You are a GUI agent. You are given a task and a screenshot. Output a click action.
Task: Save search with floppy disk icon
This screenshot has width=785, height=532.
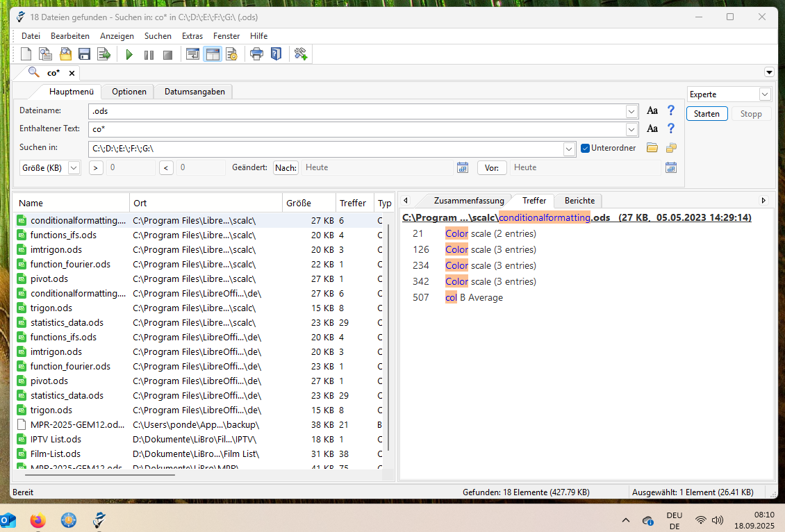coord(85,54)
